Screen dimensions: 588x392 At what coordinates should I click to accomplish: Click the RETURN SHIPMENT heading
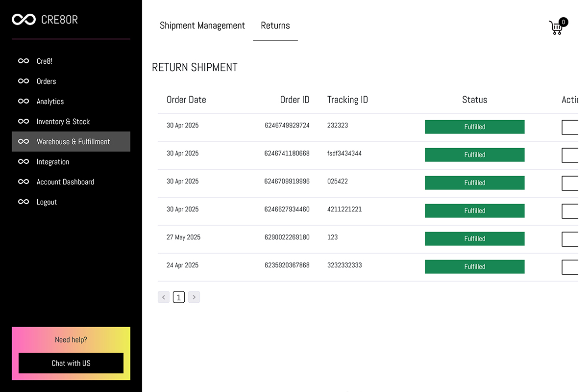point(195,67)
